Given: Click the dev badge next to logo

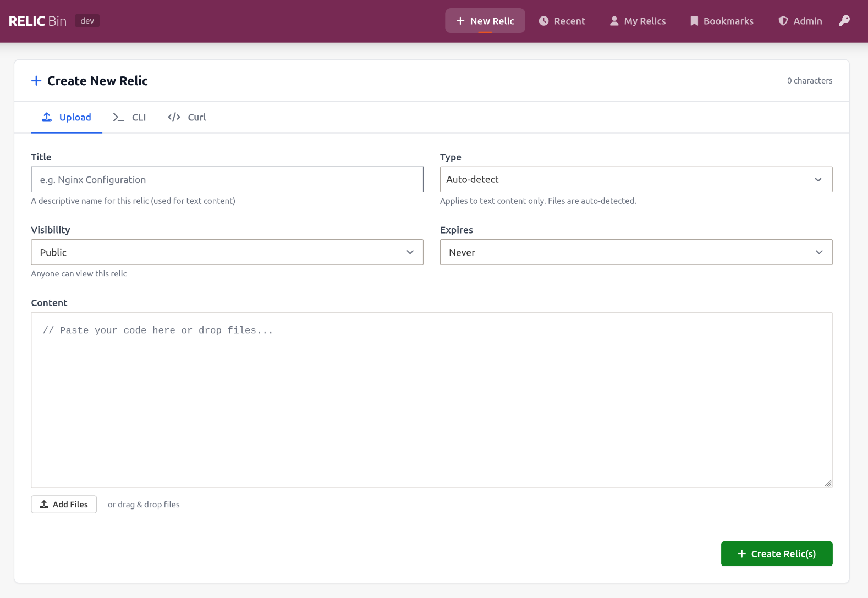Looking at the screenshot, I should [x=87, y=21].
